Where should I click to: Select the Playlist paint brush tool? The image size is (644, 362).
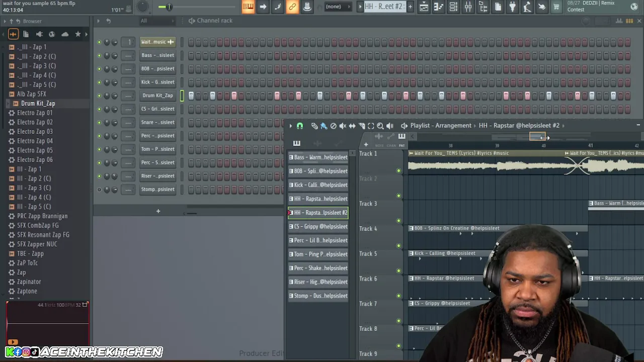(x=324, y=126)
